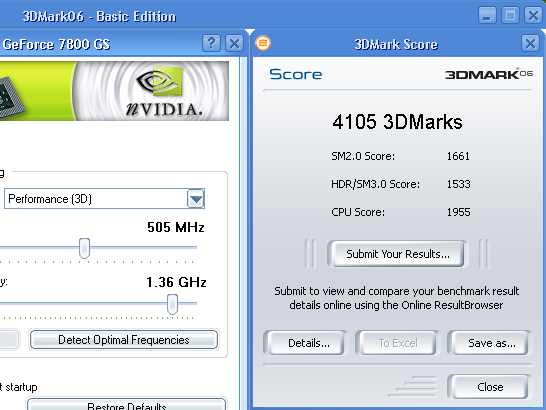Click Restore Defaults button
Screen dimensions: 546x410
coord(126,405)
